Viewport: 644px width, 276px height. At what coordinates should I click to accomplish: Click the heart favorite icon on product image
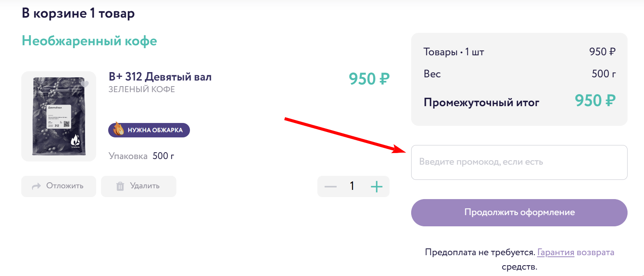(x=85, y=84)
